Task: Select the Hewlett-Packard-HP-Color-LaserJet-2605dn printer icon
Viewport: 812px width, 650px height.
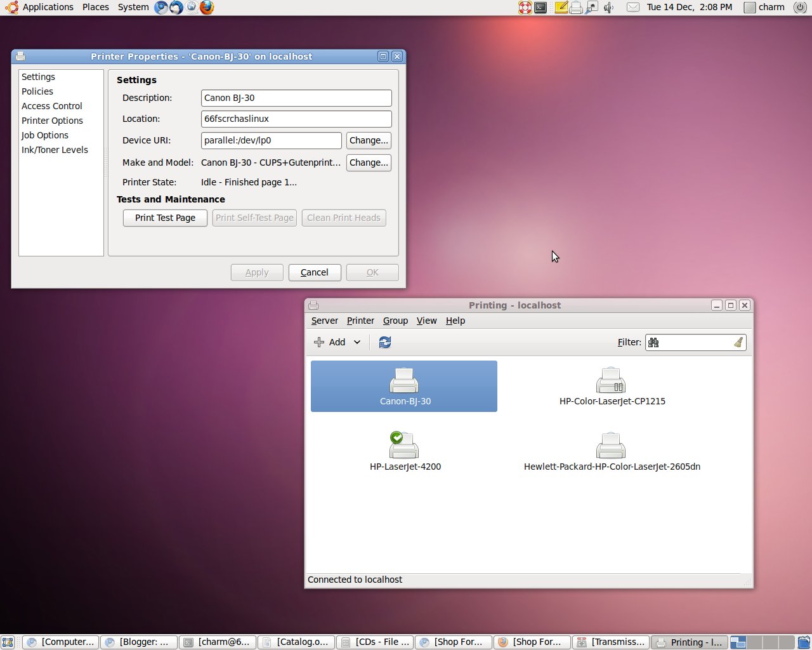Action: tap(611, 445)
